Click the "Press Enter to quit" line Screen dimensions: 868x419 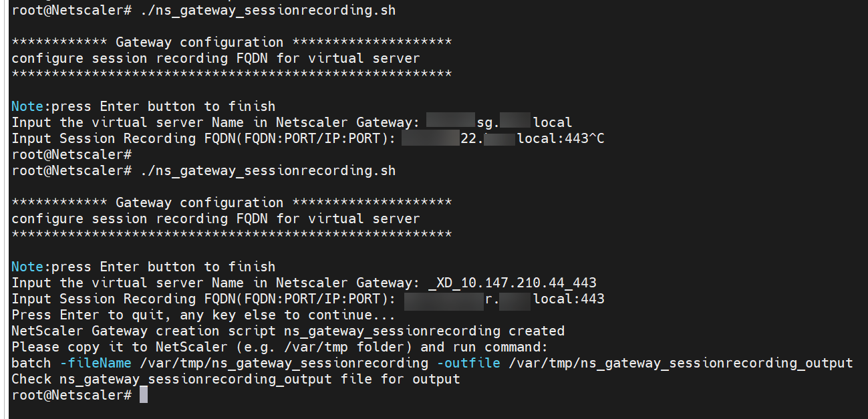[203, 315]
